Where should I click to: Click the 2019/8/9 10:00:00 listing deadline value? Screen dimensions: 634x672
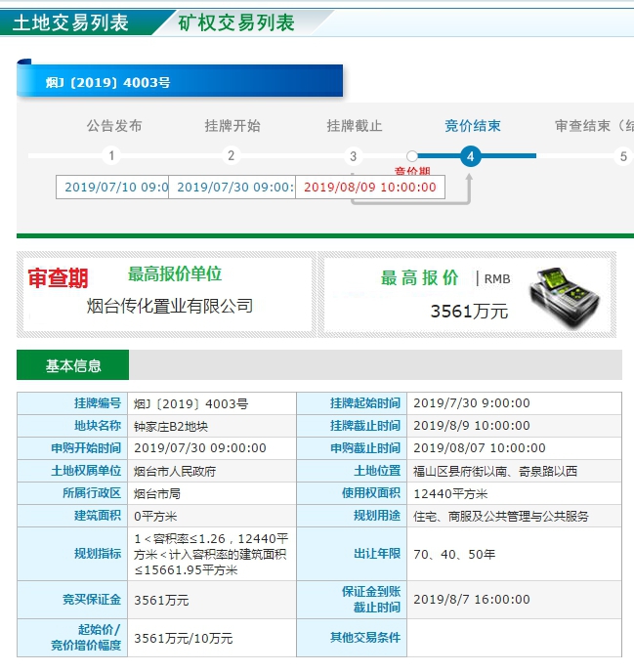472,426
